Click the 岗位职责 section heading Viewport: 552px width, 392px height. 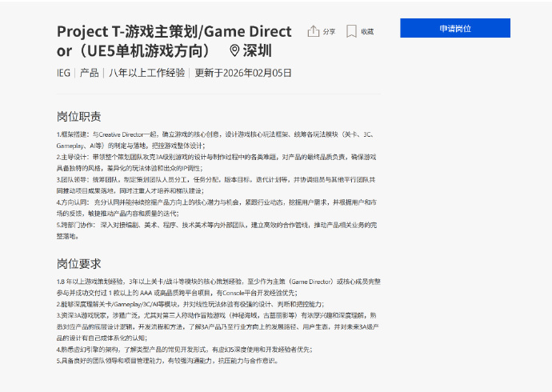tap(78, 116)
